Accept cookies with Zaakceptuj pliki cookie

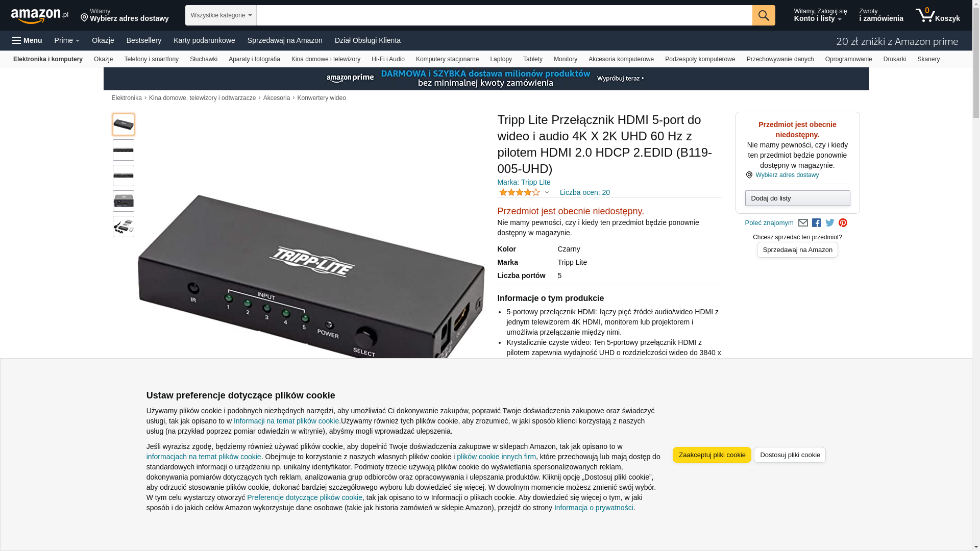coord(712,455)
